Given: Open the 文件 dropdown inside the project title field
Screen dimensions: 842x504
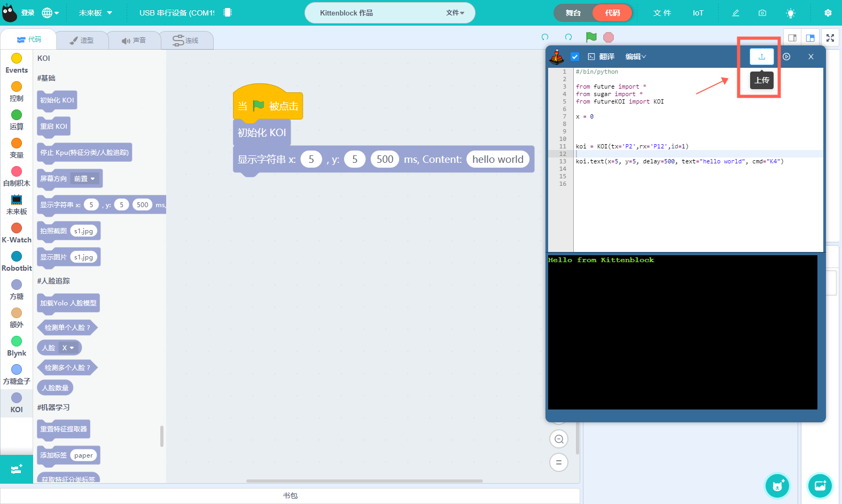Looking at the screenshot, I should pos(455,13).
